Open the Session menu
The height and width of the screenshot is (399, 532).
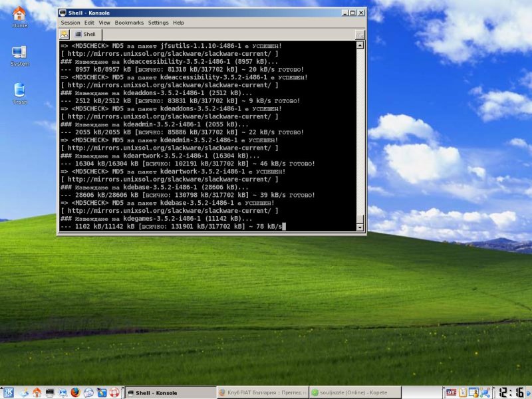point(70,23)
